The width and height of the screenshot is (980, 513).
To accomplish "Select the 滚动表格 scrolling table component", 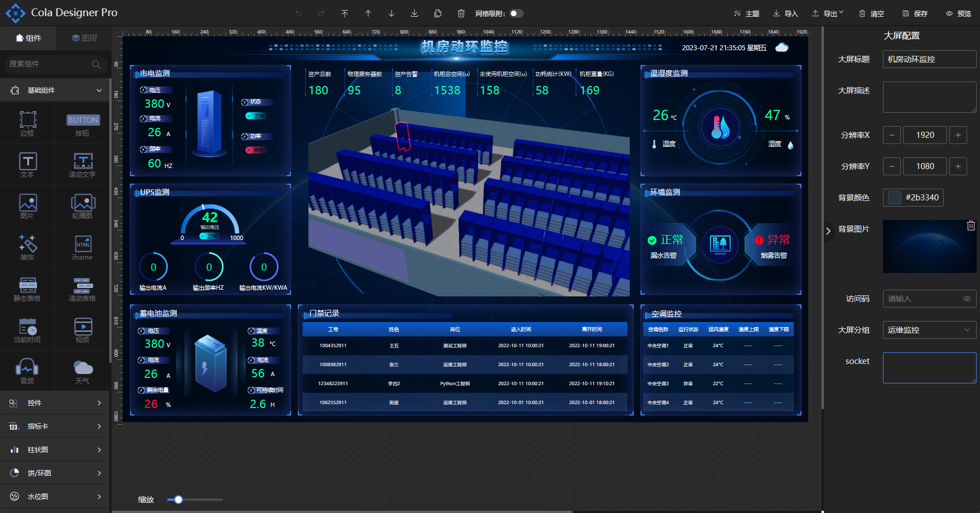I will click(x=83, y=289).
